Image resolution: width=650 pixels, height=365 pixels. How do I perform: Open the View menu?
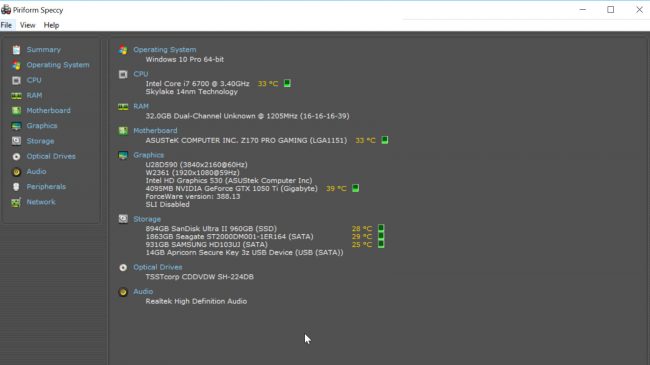coord(27,25)
